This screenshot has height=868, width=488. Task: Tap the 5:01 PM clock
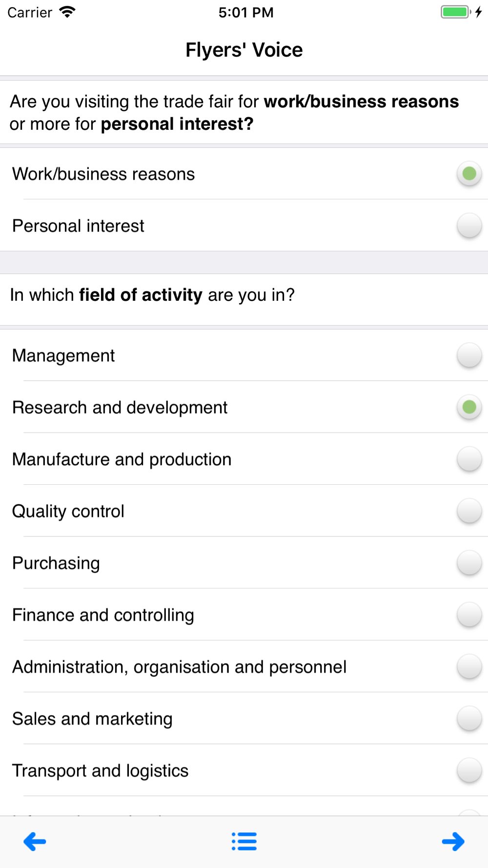246,12
